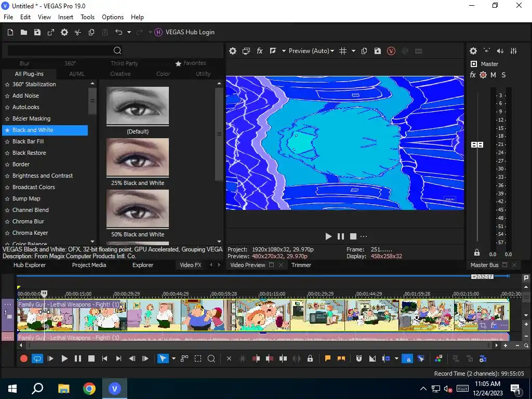
Task: Open Master FX in the mixer panel
Action: click(473, 75)
